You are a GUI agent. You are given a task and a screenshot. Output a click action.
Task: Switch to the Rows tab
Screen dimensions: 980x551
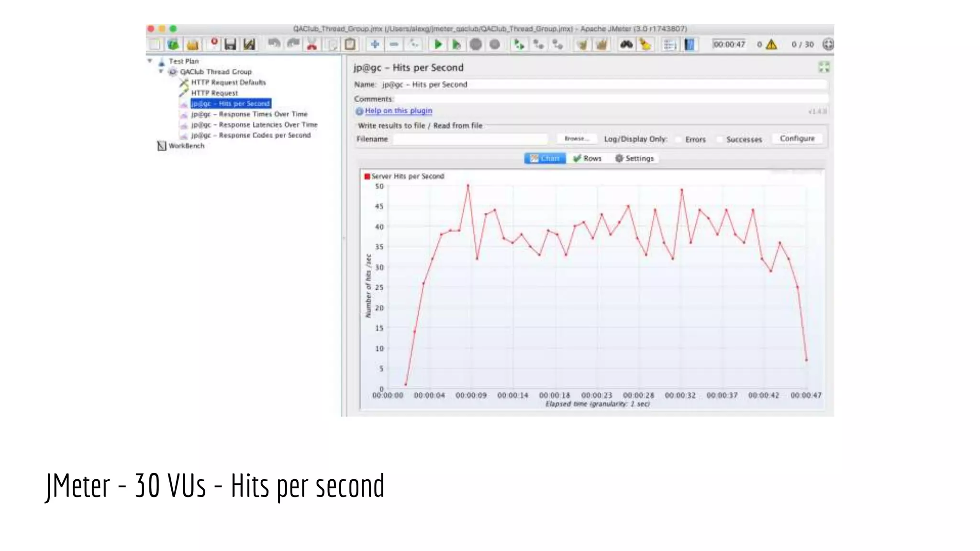(x=587, y=158)
